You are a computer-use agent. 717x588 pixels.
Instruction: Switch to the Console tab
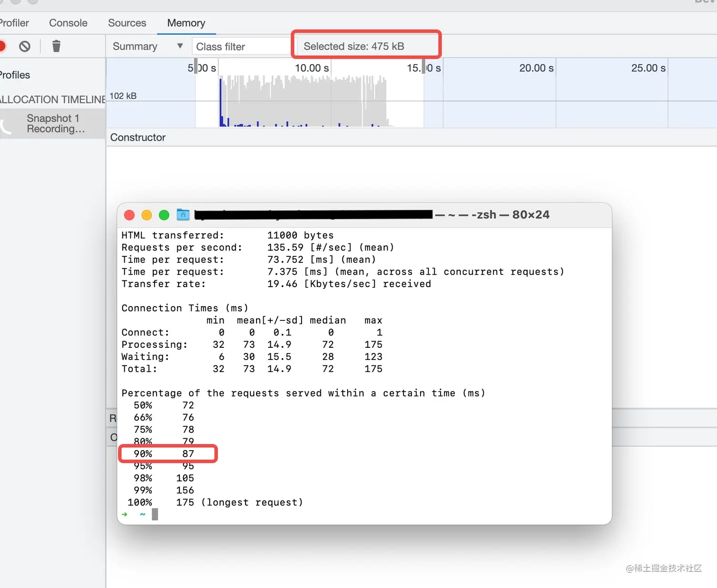68,23
